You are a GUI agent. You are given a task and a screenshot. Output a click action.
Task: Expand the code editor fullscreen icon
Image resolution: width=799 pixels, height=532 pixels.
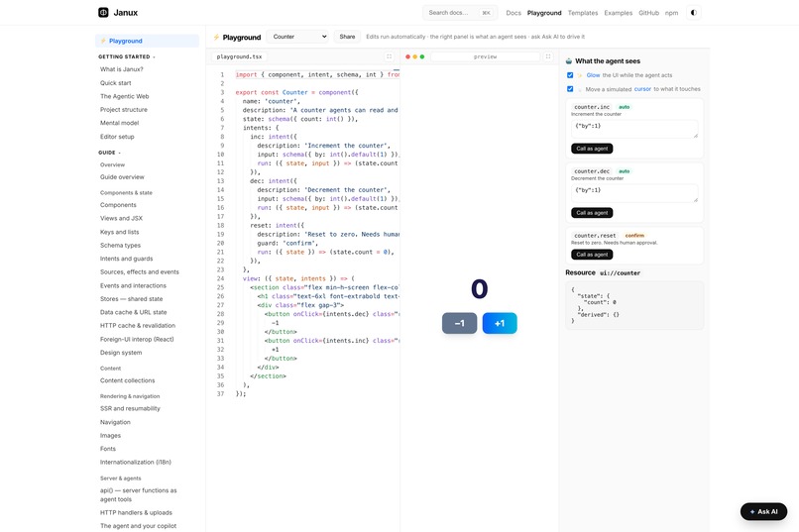point(389,56)
